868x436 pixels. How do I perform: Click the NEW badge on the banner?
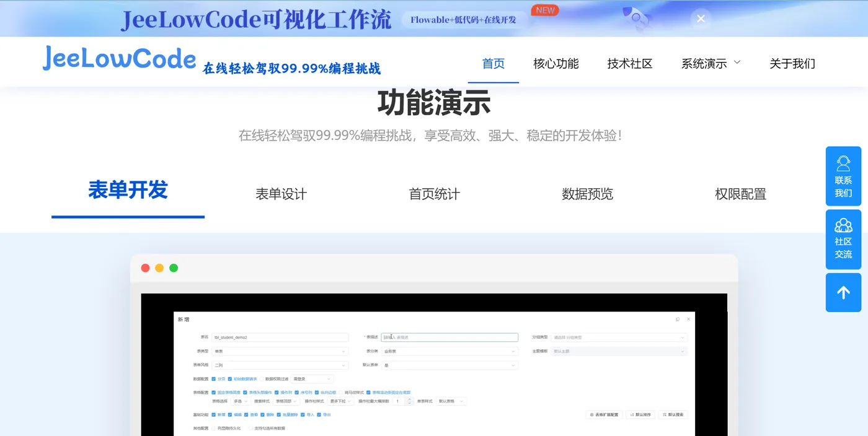pyautogui.click(x=545, y=10)
